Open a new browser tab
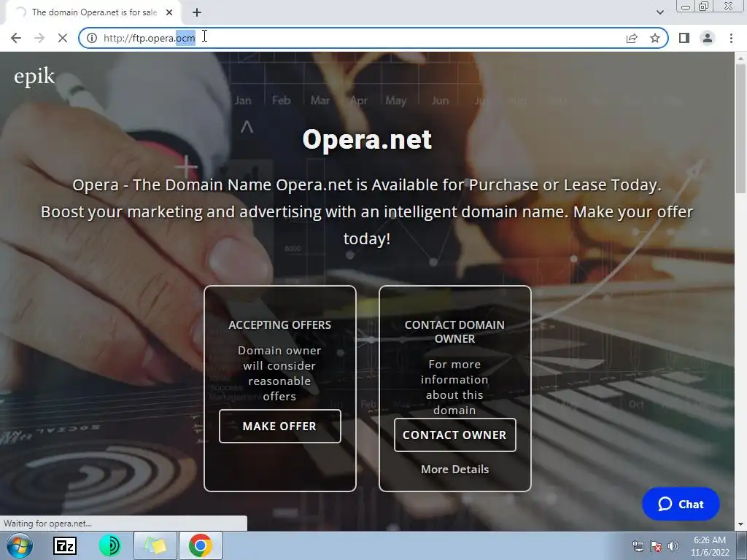Image resolution: width=747 pixels, height=560 pixels. point(197,12)
